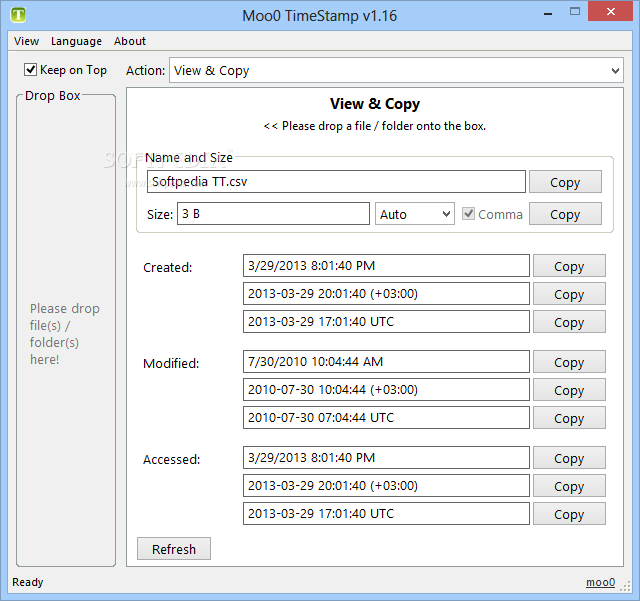The width and height of the screenshot is (640, 601).
Task: Click the View & Copy heading
Action: click(x=375, y=104)
